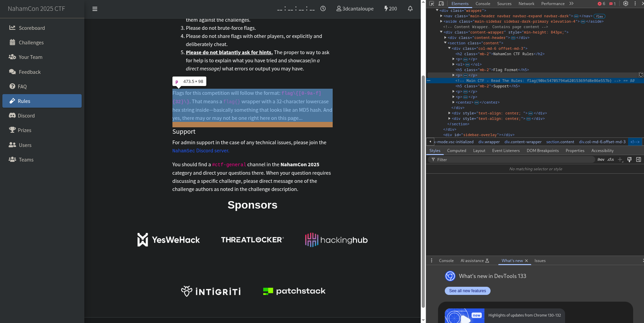Collapse the div content-wrapper element node

click(441, 32)
